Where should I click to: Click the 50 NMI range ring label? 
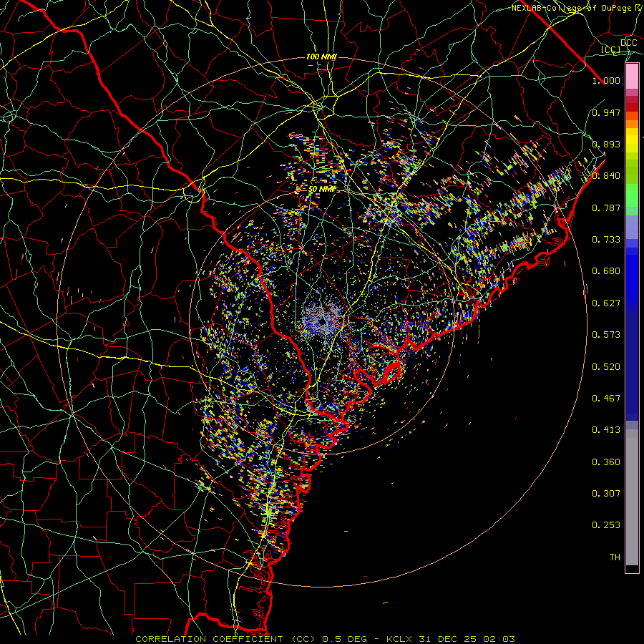[x=321, y=190]
